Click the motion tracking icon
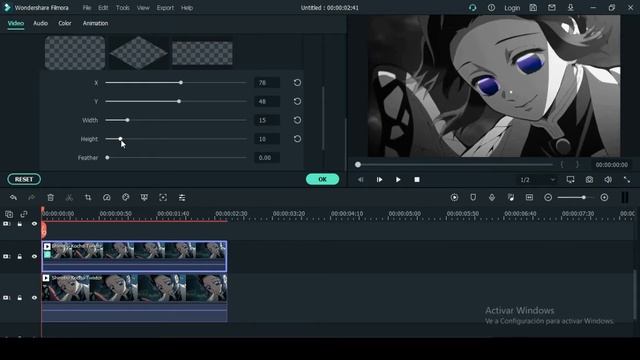The width and height of the screenshot is (640, 360). click(163, 198)
